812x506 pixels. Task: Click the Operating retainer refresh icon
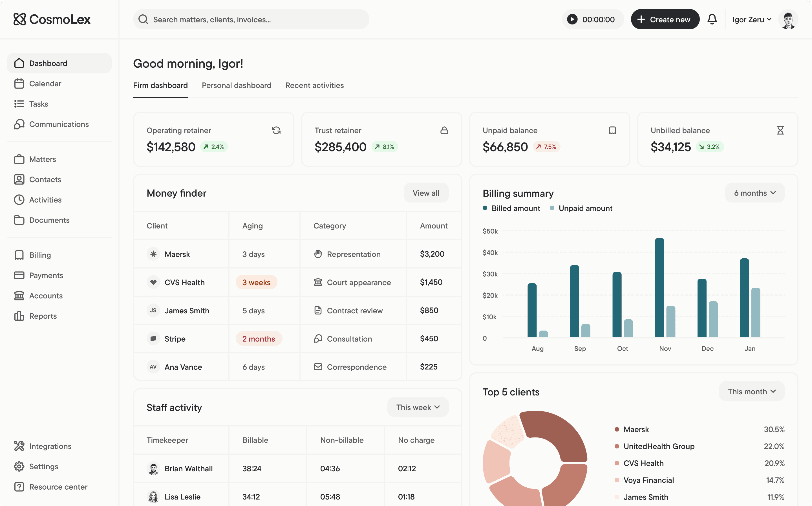point(276,130)
